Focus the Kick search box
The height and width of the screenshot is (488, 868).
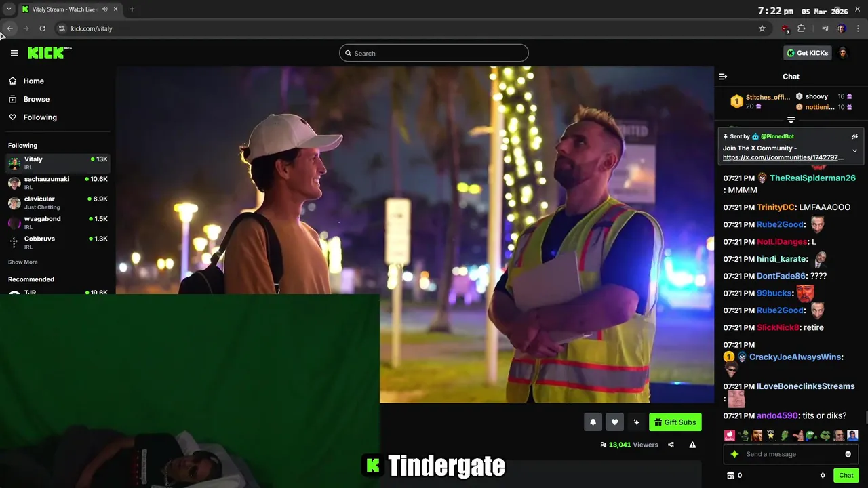[434, 53]
